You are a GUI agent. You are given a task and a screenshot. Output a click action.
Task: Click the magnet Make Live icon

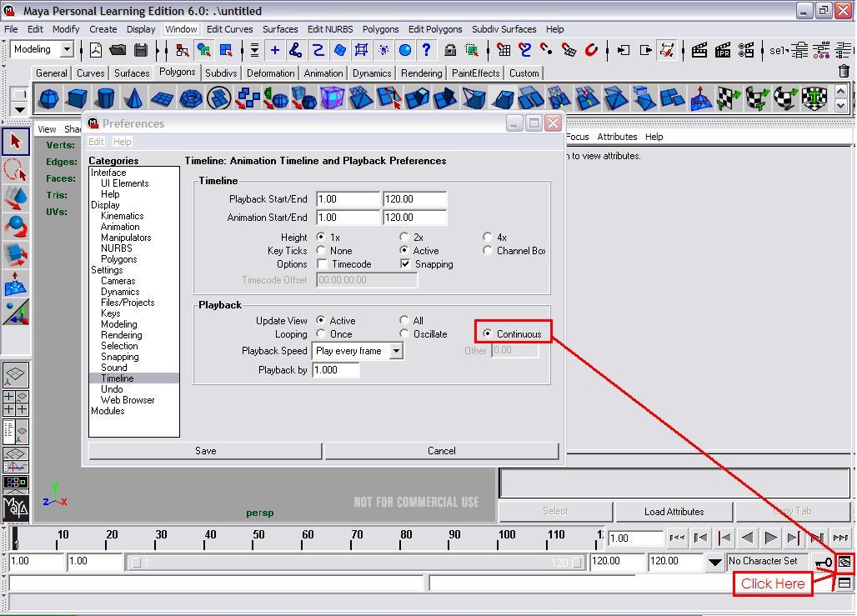click(591, 50)
